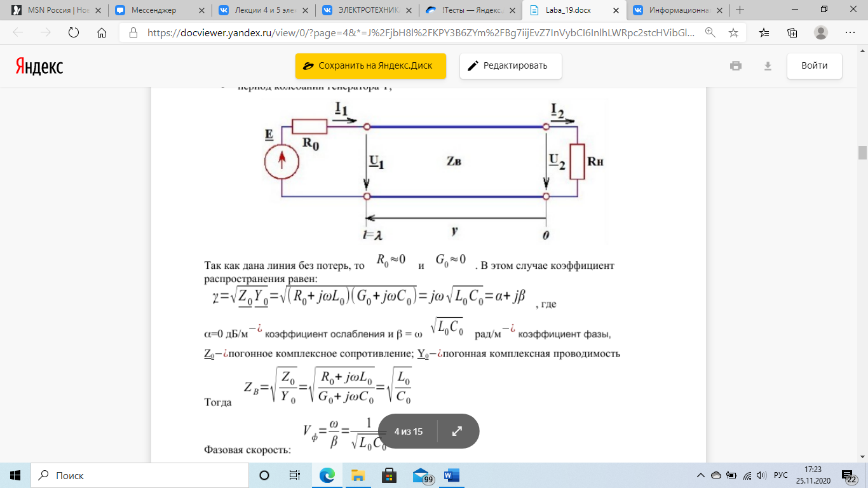Image resolution: width=868 pixels, height=488 pixels.
Task: Click the page counter 4 из 15
Action: 408,431
